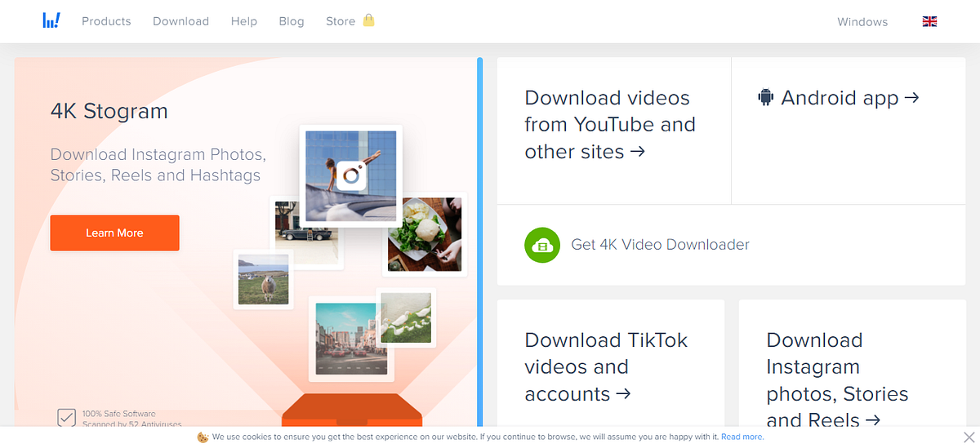
Task: Click the "100% Safe Software" text
Action: (x=118, y=414)
